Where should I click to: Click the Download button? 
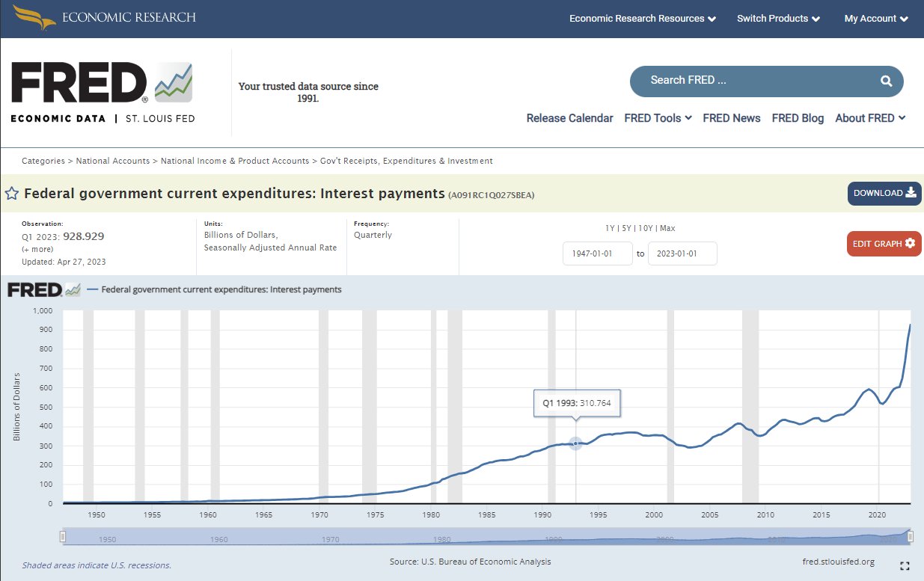point(884,193)
